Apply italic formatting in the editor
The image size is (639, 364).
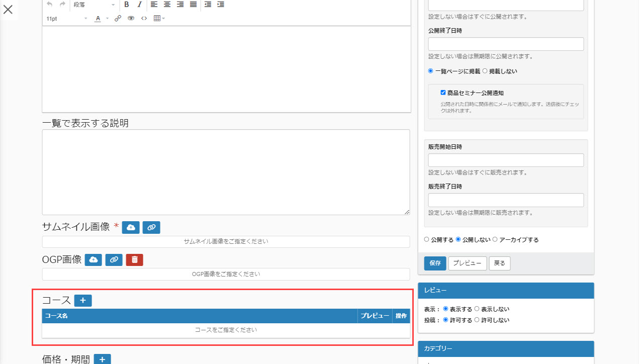click(140, 5)
